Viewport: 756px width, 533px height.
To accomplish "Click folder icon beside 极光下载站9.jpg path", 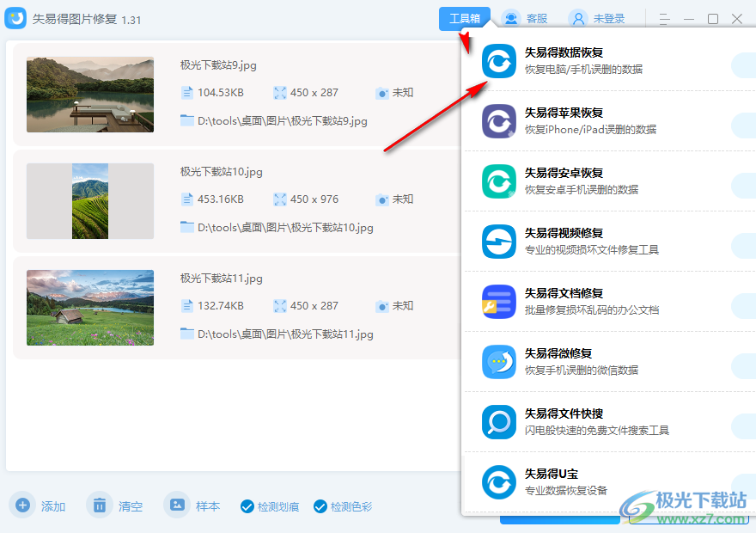I will click(x=187, y=120).
